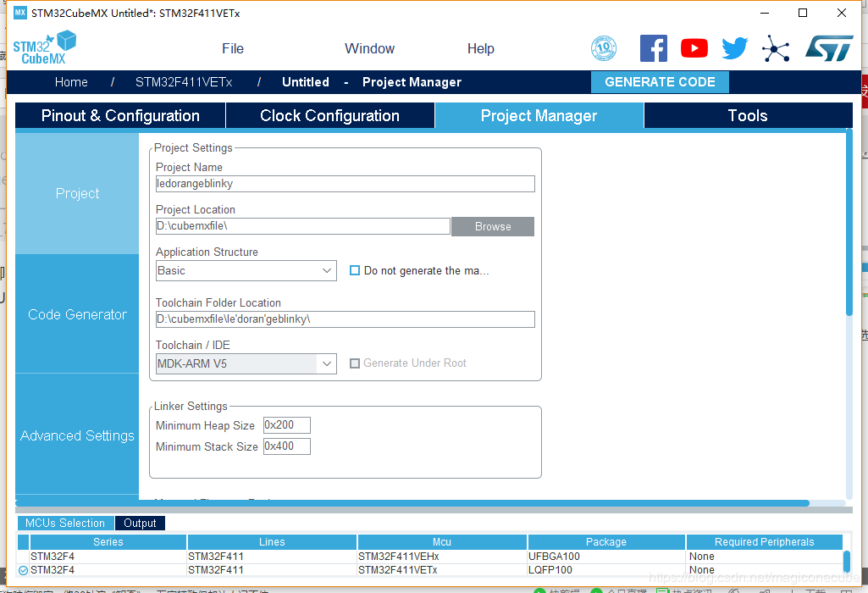Click the Untitled - Project Manager breadcrumb

(372, 82)
